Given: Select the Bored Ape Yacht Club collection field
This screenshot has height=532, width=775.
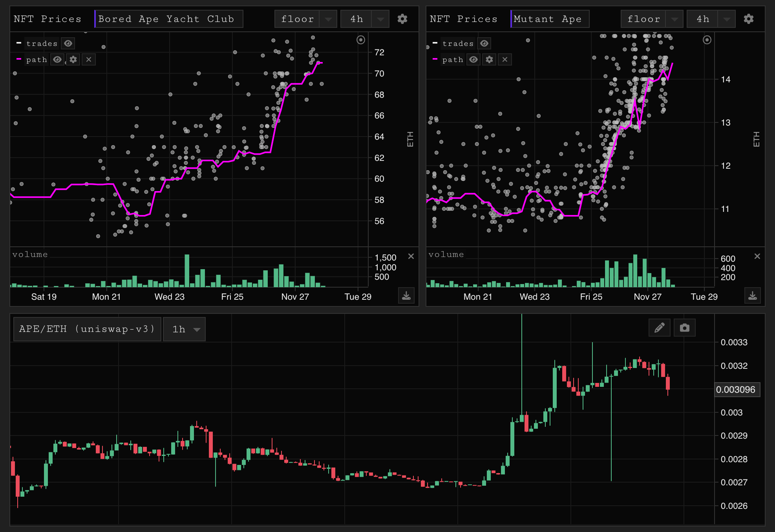Looking at the screenshot, I should 169,19.
